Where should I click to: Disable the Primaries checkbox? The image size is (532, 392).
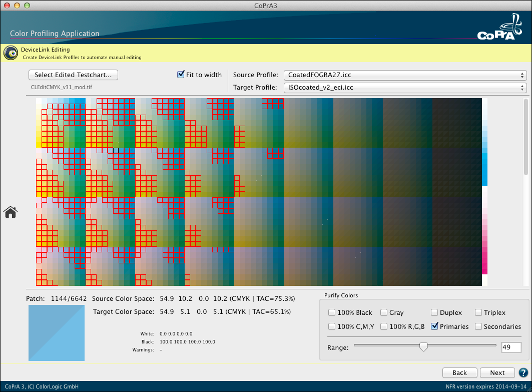click(x=434, y=326)
